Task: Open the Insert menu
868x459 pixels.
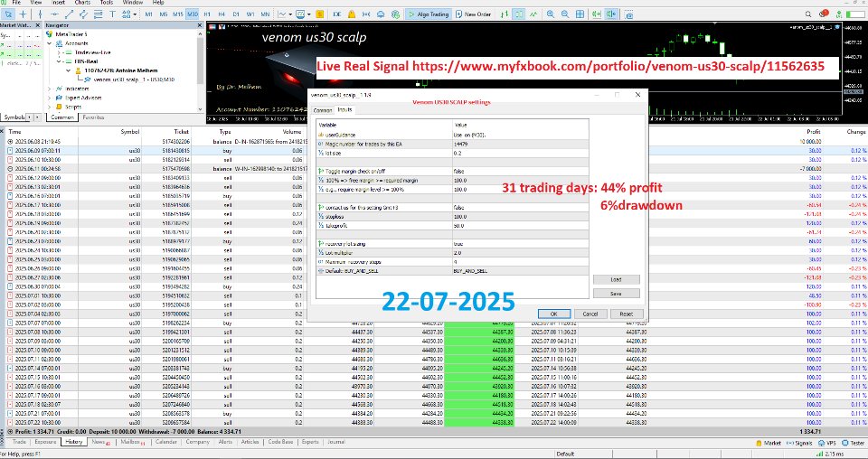Action: tap(58, 2)
